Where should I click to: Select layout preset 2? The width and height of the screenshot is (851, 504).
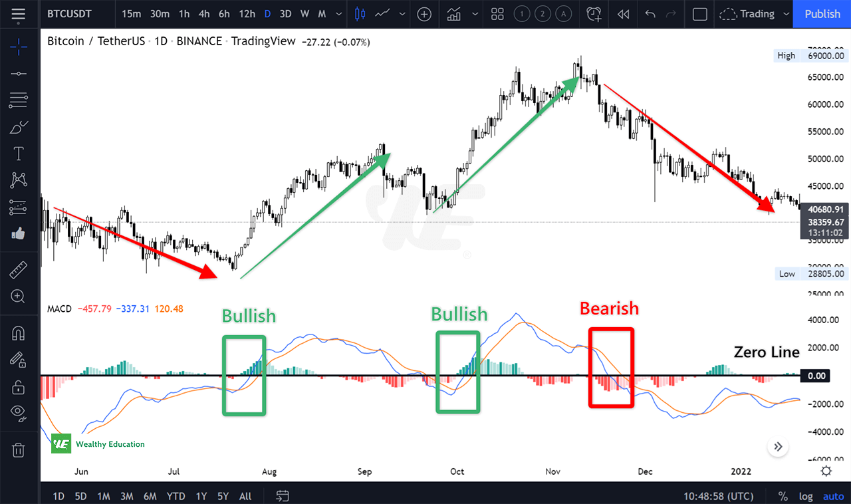tap(543, 14)
